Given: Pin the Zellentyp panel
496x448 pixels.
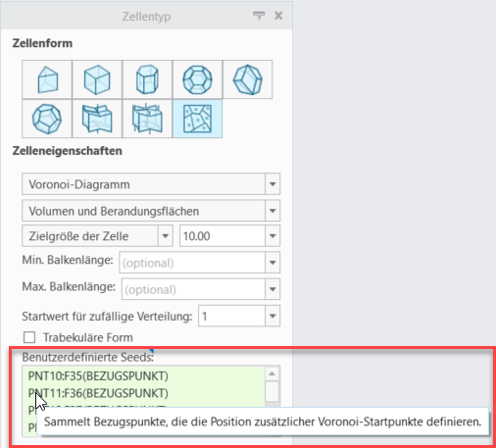Looking at the screenshot, I should tap(259, 16).
